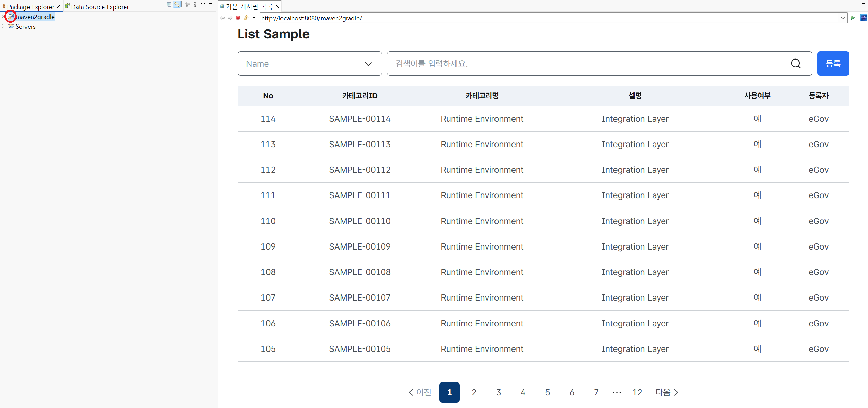Click the browser Refresh page icon
868x408 pixels.
(246, 18)
